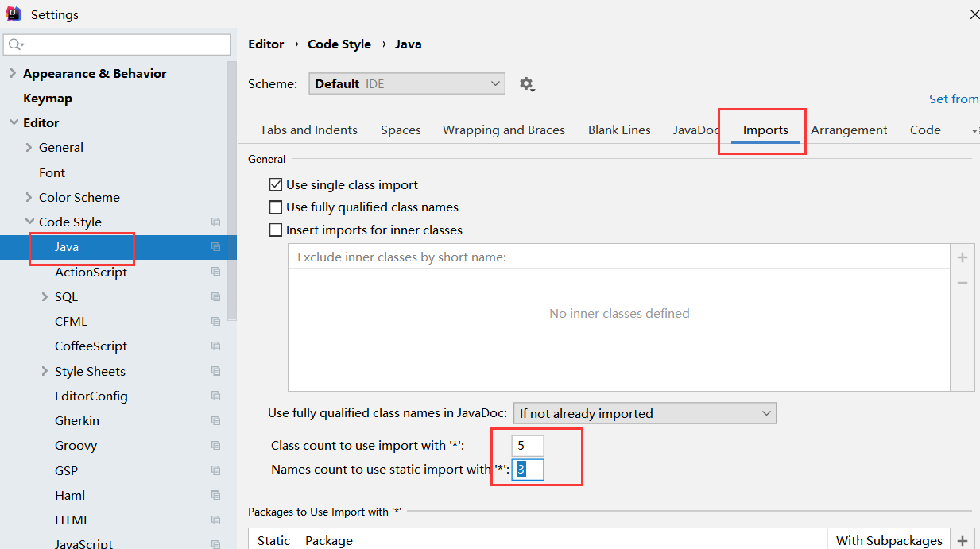
Task: Click the Set from link
Action: click(954, 99)
